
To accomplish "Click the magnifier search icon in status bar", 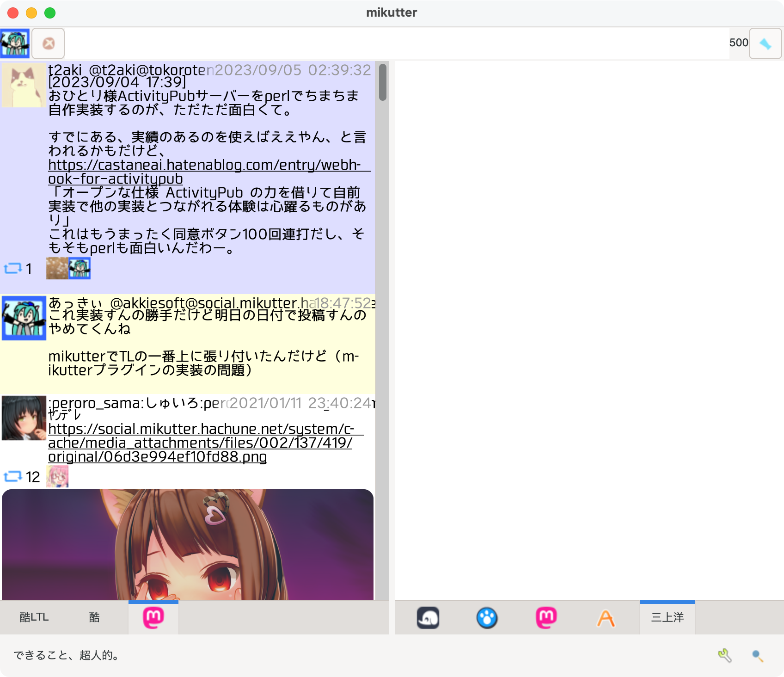I will tap(757, 655).
